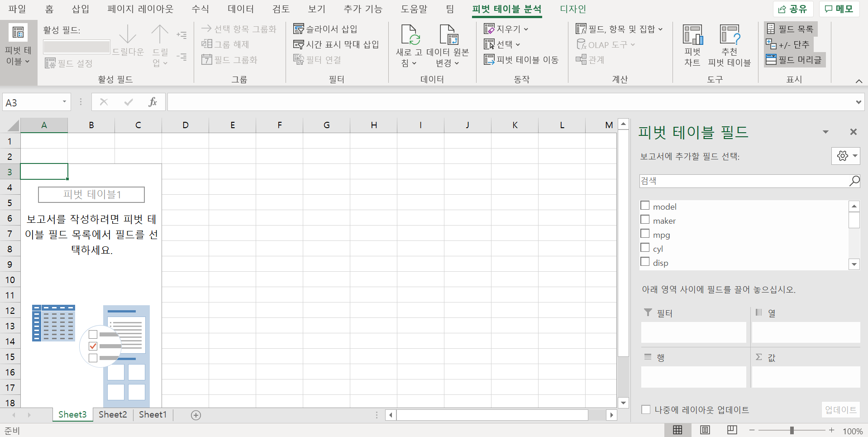The image size is (868, 437).
Task: Click the 공유 button
Action: click(793, 9)
